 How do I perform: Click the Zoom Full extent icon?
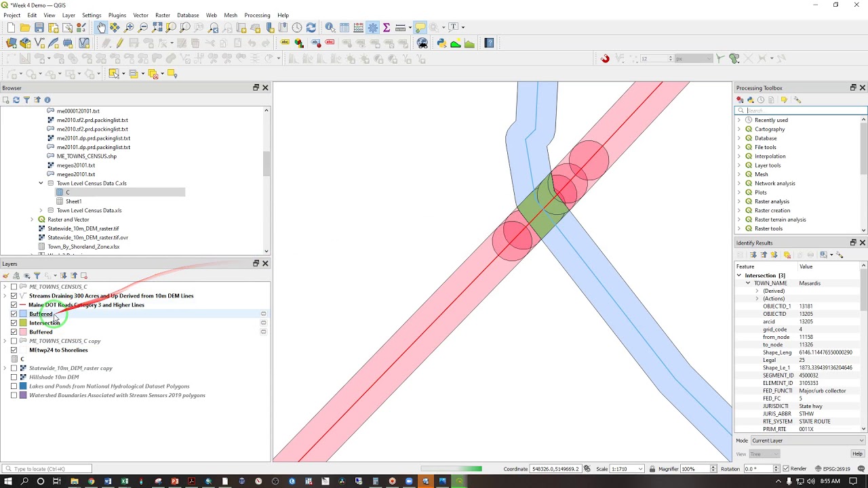coord(157,28)
